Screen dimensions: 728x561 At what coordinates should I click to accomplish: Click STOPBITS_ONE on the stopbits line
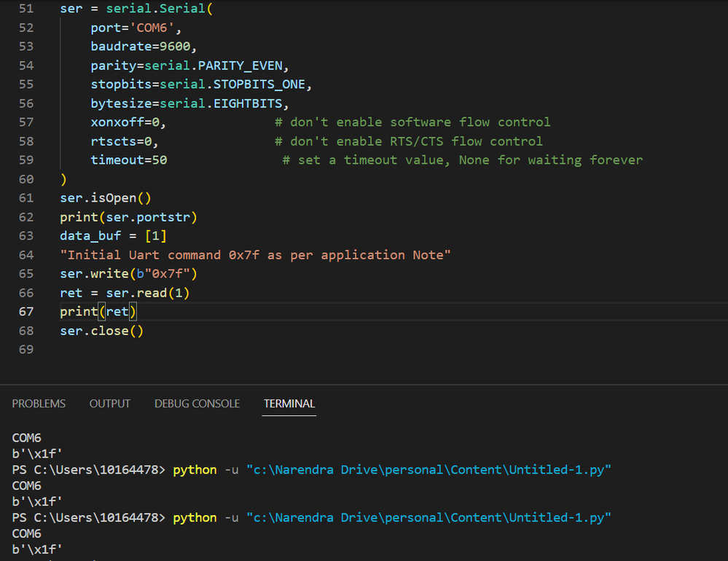point(259,85)
